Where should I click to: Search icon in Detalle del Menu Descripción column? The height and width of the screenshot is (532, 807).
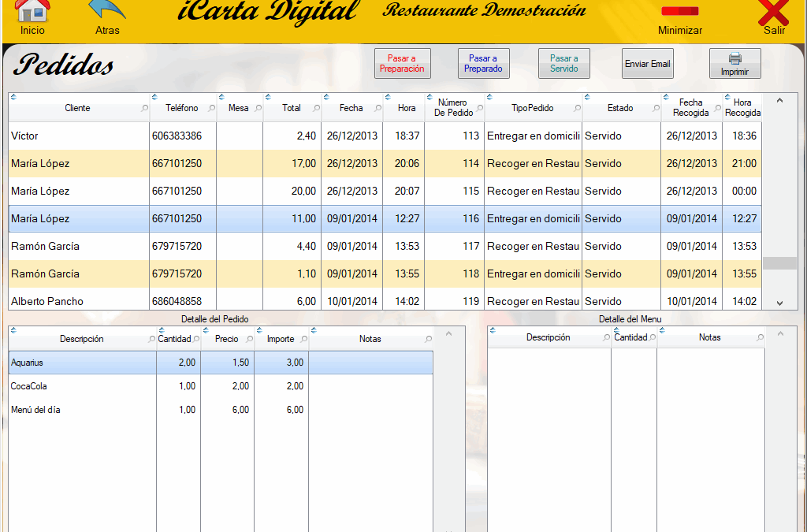point(606,337)
